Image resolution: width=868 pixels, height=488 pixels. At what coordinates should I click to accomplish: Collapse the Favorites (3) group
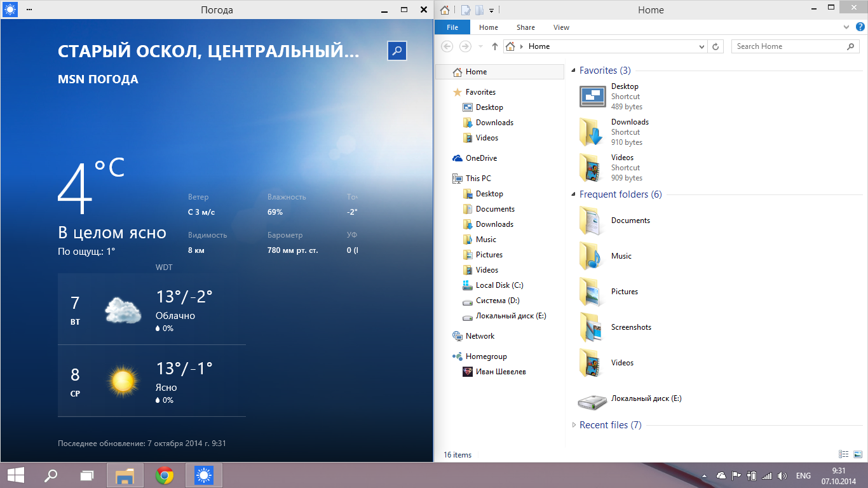(x=574, y=71)
